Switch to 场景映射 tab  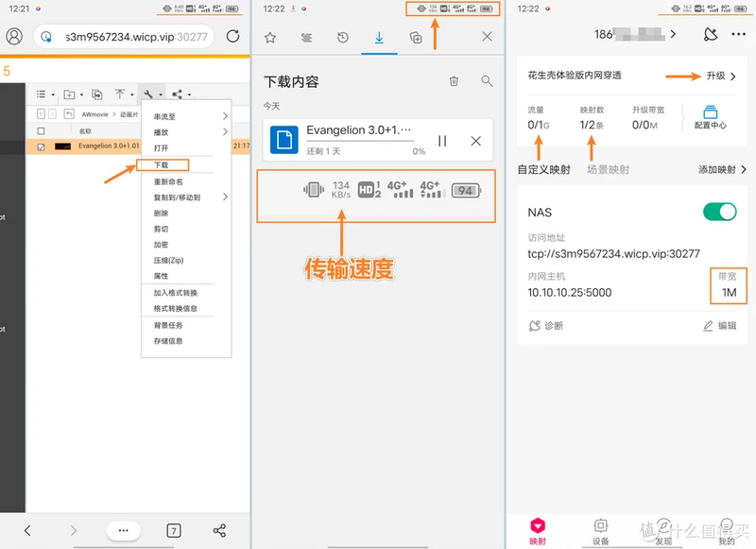(x=608, y=170)
